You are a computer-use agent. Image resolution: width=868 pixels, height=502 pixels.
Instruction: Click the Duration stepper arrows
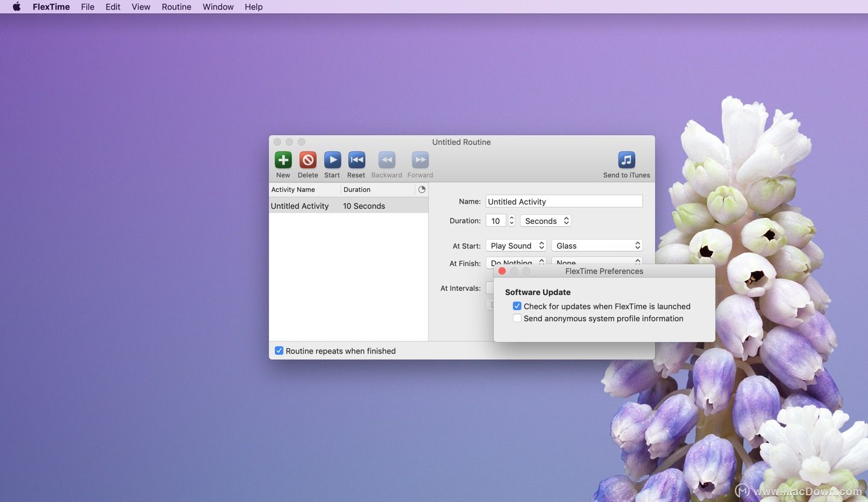(x=512, y=221)
